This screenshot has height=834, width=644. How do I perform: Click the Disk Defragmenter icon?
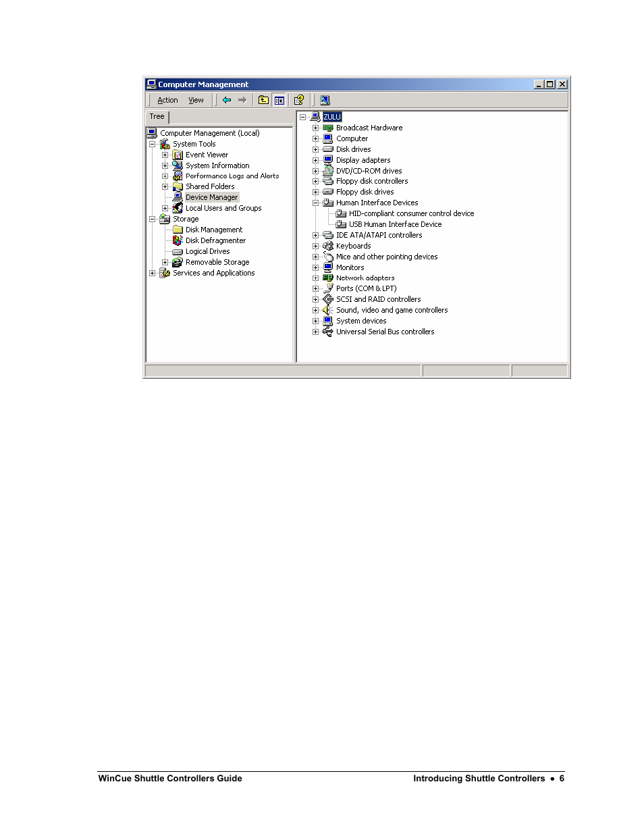178,240
